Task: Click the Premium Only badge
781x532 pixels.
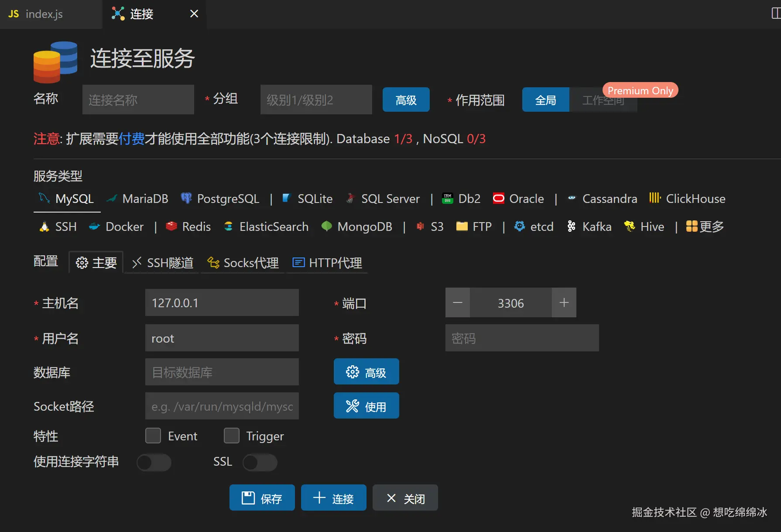Action: tap(641, 90)
